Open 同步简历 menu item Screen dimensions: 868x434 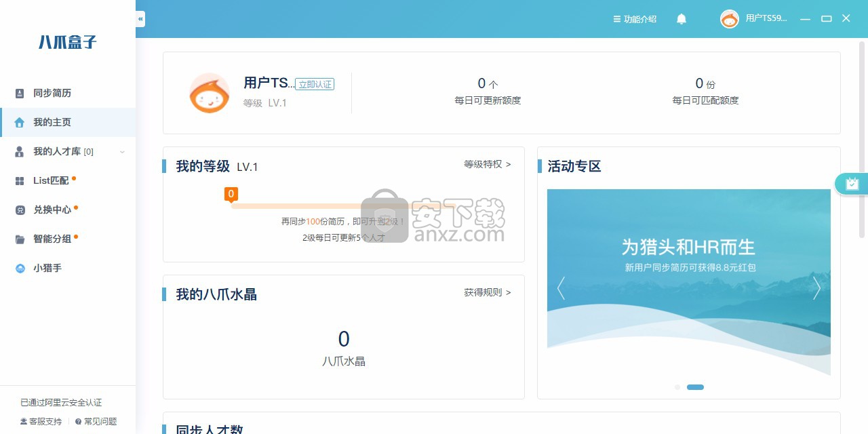tap(68, 93)
